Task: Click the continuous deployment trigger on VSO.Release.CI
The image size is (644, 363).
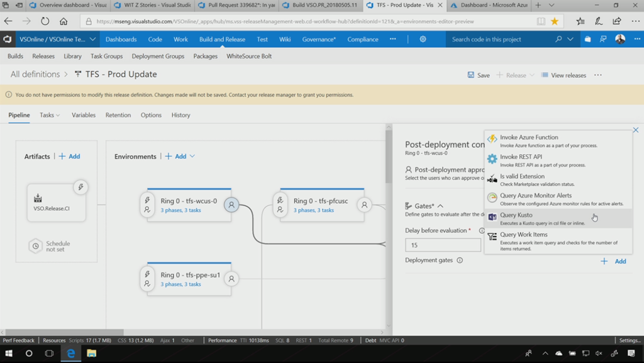Action: click(x=80, y=187)
